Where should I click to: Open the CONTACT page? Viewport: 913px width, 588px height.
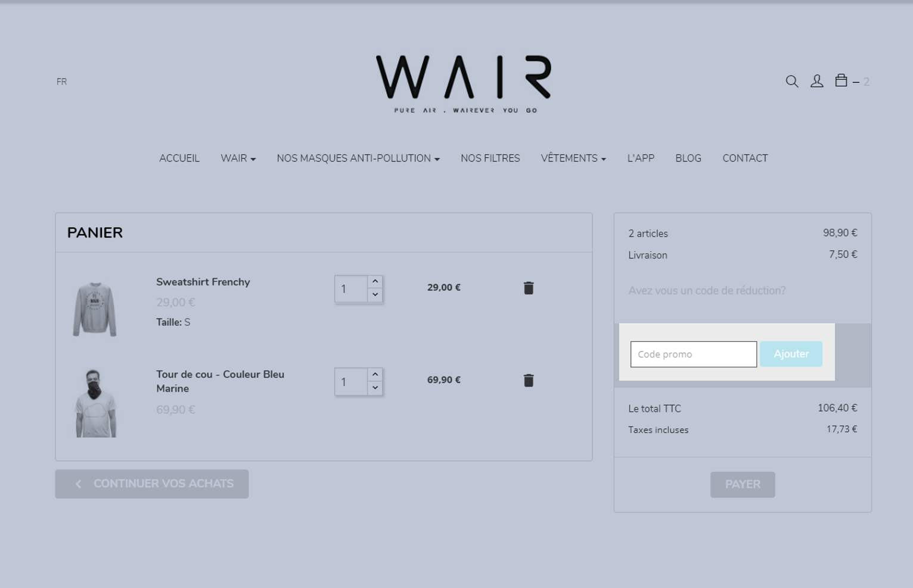pyautogui.click(x=745, y=158)
